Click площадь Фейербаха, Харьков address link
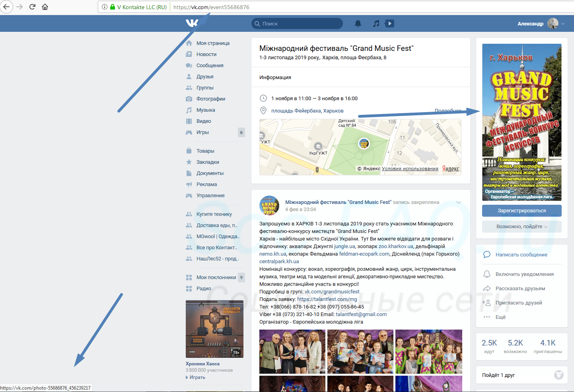The height and width of the screenshot is (392, 574). [x=307, y=111]
